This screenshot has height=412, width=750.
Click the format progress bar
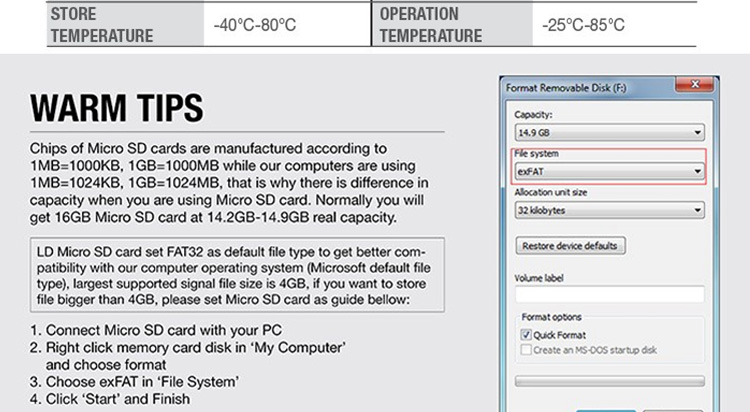coord(608,381)
